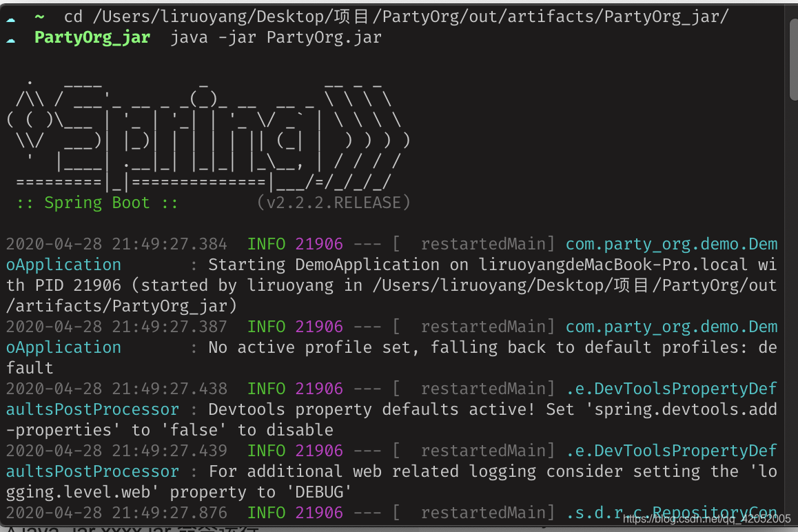Click timestamp 2020-04-28 21:49:27.387
The image size is (798, 532).
116,327
